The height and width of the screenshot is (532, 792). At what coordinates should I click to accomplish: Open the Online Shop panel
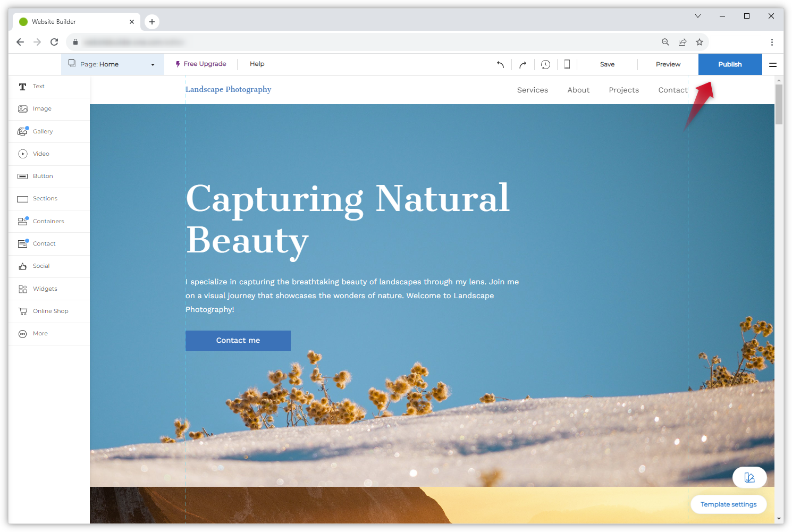[x=49, y=311]
